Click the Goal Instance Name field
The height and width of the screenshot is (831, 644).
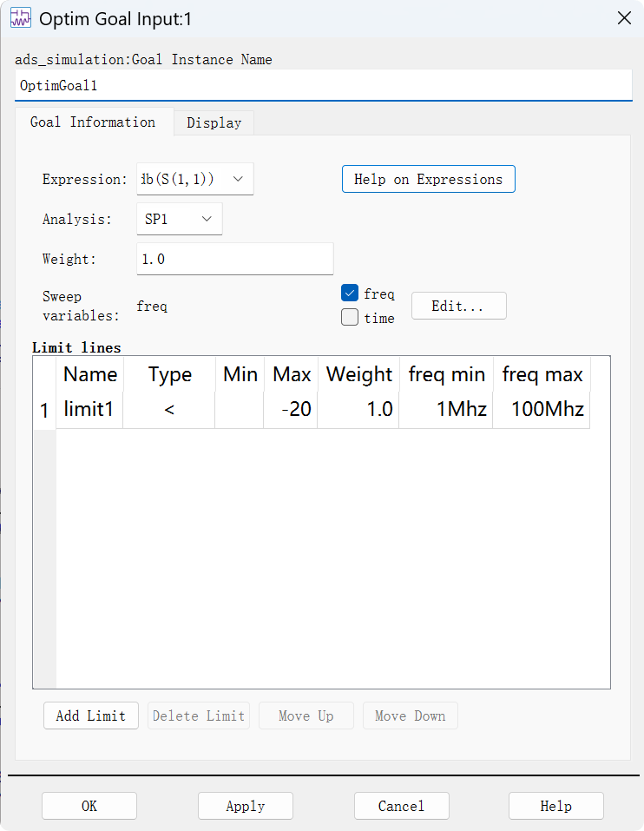[324, 85]
